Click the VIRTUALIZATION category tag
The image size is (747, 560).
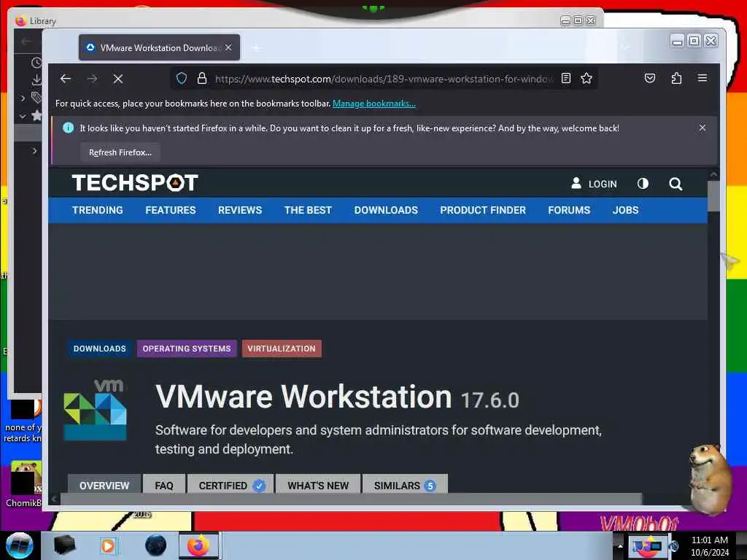point(282,349)
